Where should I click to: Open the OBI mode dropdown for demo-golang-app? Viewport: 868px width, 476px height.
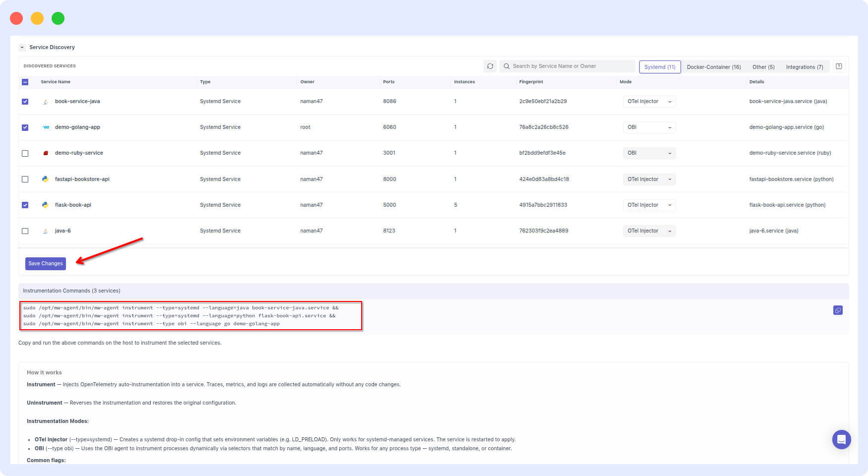point(649,127)
